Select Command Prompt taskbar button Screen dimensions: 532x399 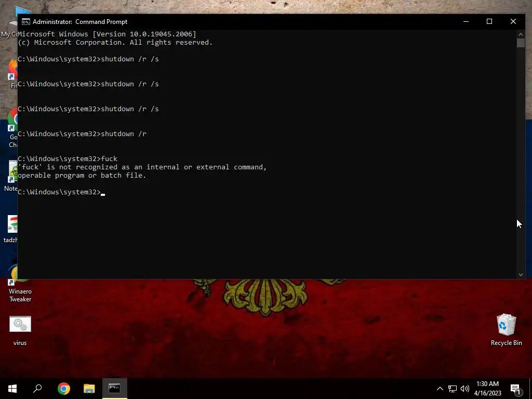[x=115, y=389]
